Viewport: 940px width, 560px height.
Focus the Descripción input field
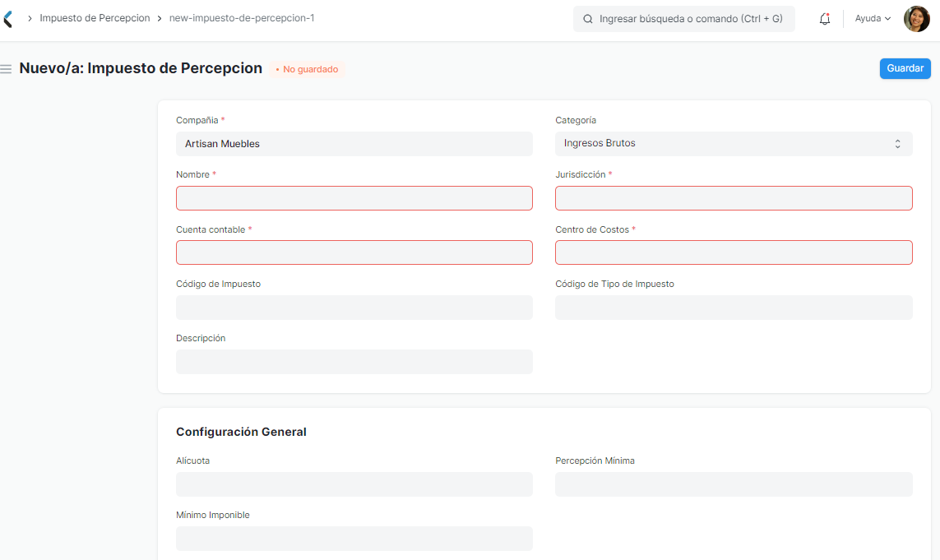pyautogui.click(x=354, y=362)
